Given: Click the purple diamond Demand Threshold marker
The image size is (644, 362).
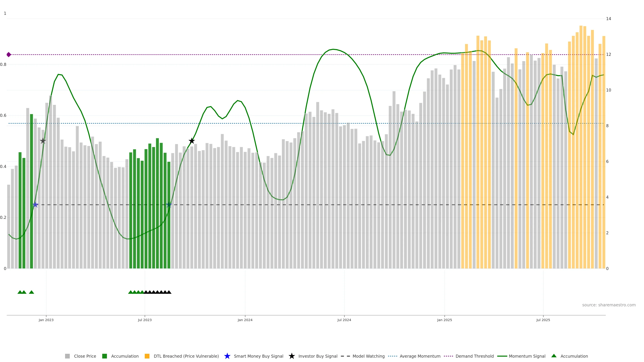Looking at the screenshot, I should point(9,54).
